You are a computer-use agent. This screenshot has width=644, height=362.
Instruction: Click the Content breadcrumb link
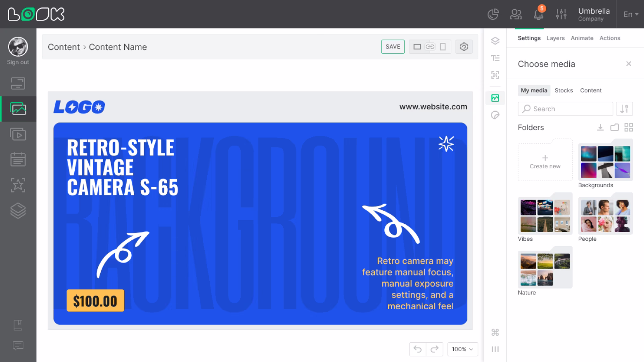[x=64, y=47]
